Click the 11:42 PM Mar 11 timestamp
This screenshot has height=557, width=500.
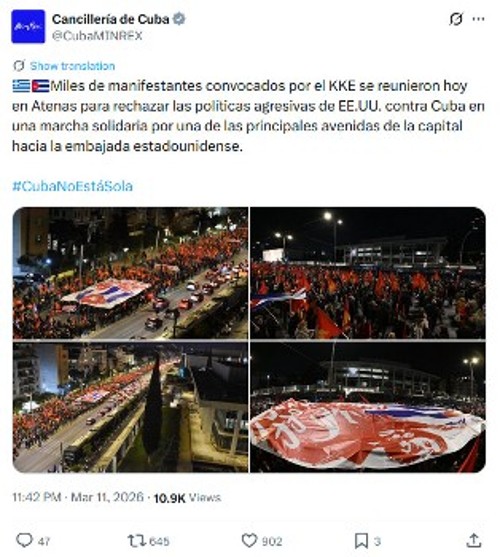78,497
